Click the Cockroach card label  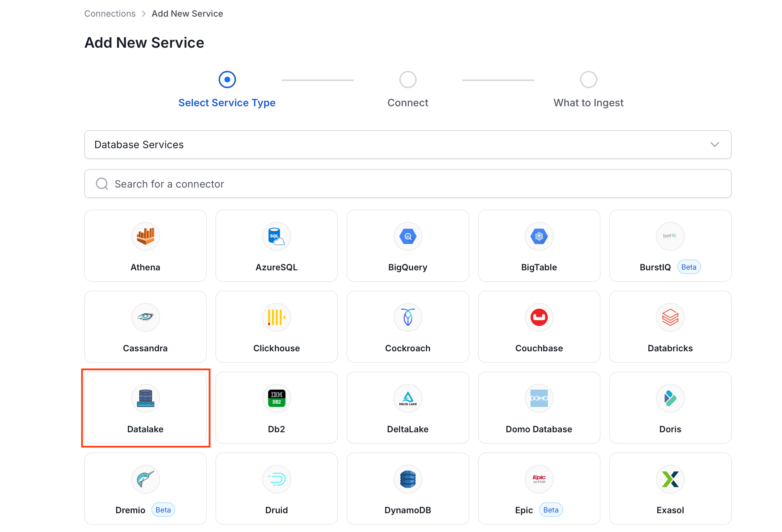coord(408,348)
